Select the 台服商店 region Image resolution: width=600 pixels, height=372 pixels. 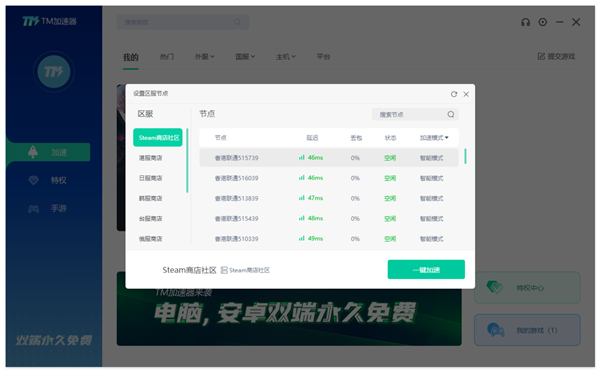coord(150,219)
